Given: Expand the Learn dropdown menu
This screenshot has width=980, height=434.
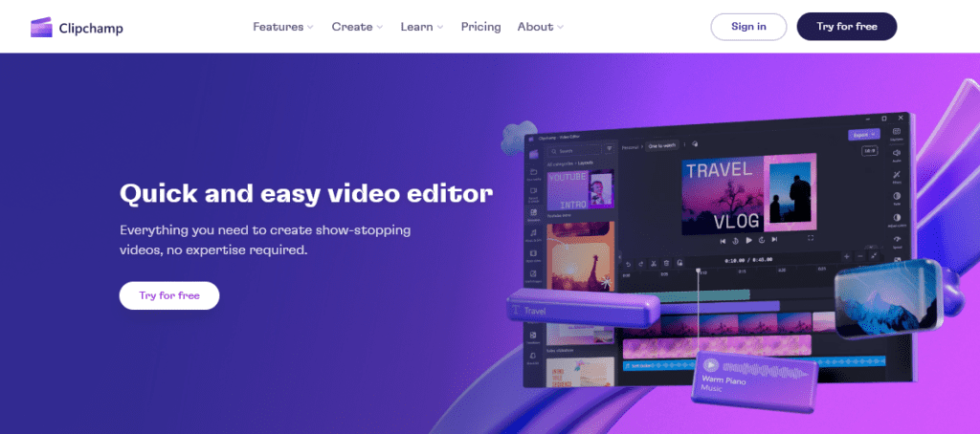Looking at the screenshot, I should [x=422, y=27].
